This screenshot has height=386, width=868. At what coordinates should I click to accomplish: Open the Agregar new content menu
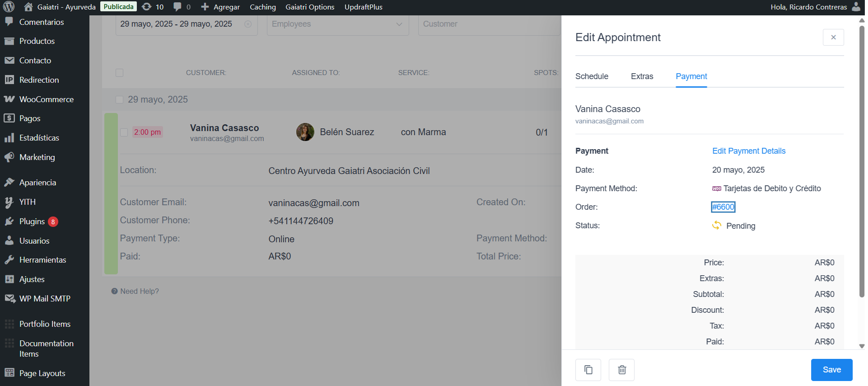click(220, 7)
